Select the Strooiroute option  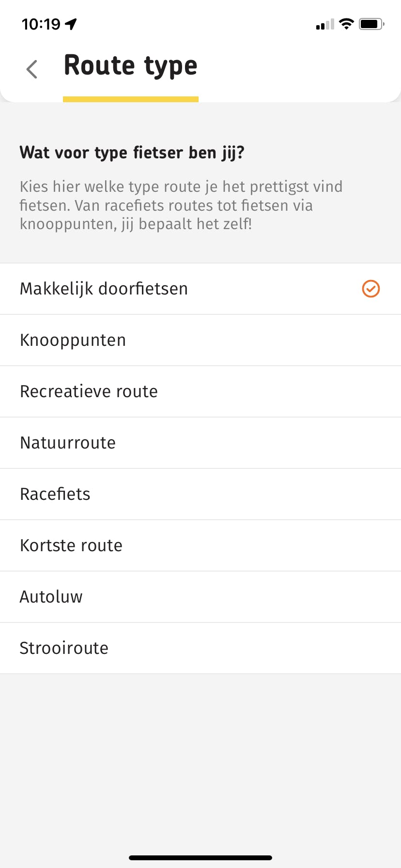pyautogui.click(x=64, y=648)
